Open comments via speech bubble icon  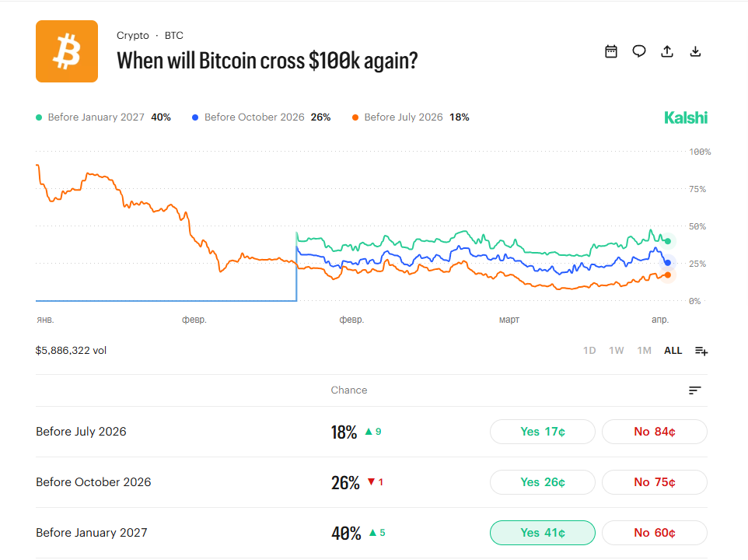pos(639,51)
